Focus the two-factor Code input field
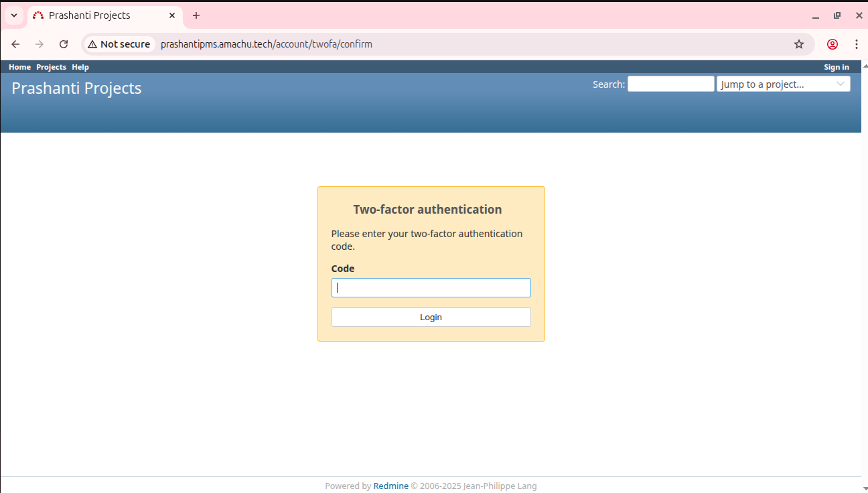 pyautogui.click(x=431, y=288)
